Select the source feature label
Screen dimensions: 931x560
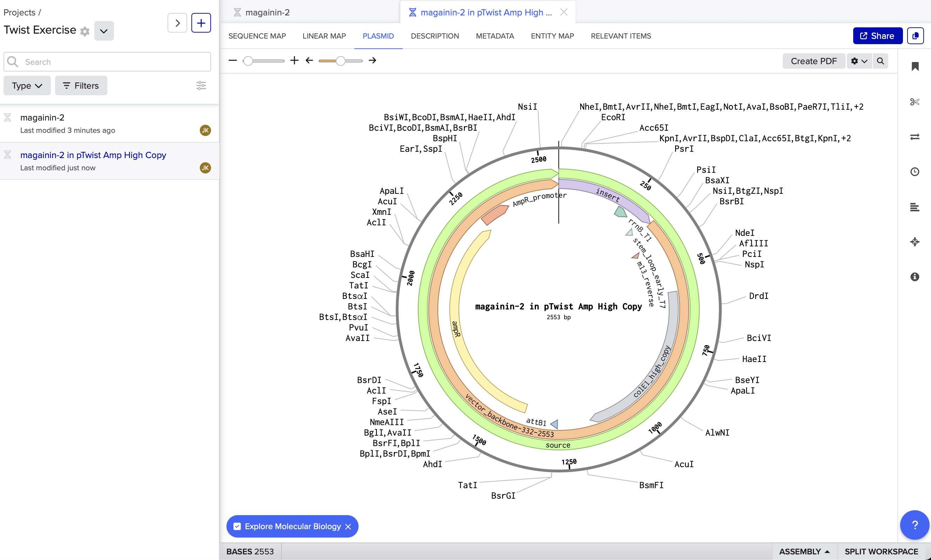coord(558,445)
